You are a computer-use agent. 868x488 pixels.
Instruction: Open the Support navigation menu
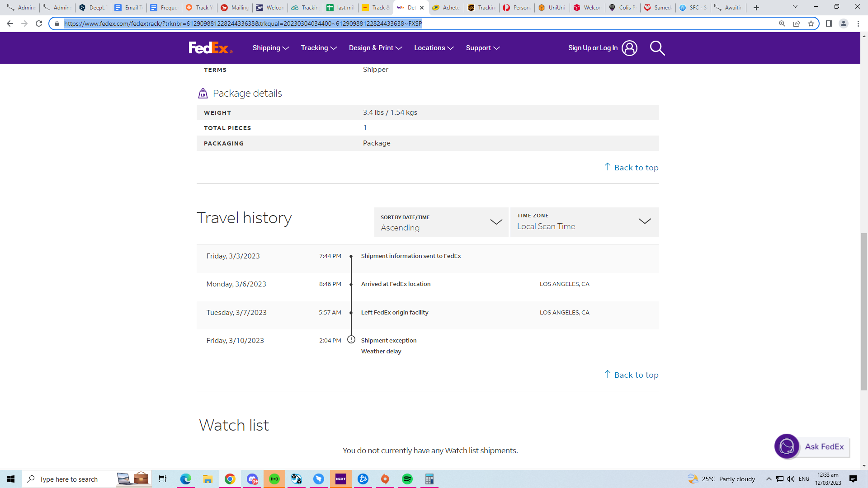[x=482, y=48]
